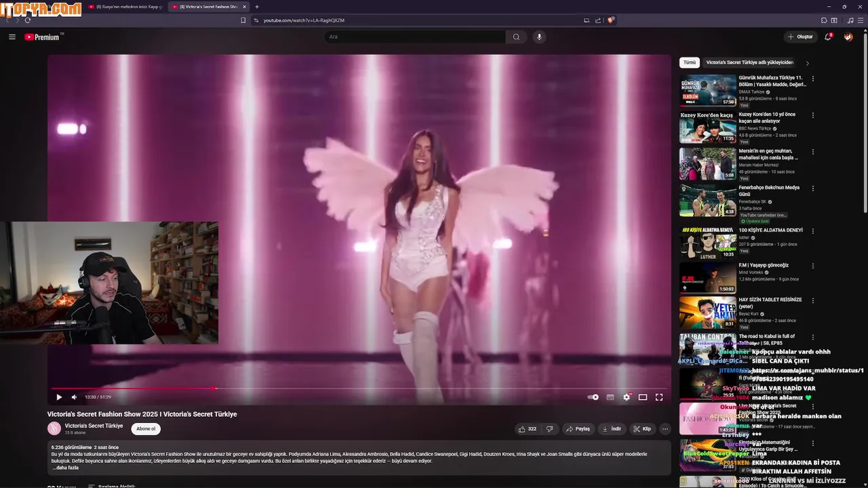This screenshot has width=868, height=488.
Task: Open YouTube notifications bell
Action: (828, 37)
